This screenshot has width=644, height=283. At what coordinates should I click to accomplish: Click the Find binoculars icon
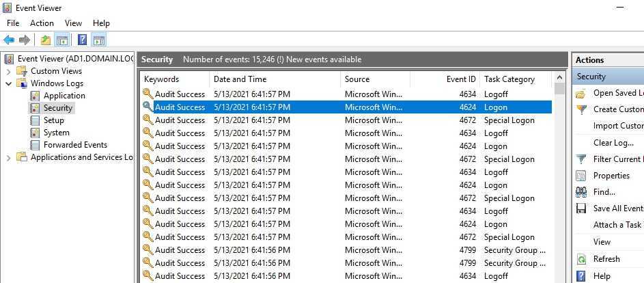(x=581, y=192)
